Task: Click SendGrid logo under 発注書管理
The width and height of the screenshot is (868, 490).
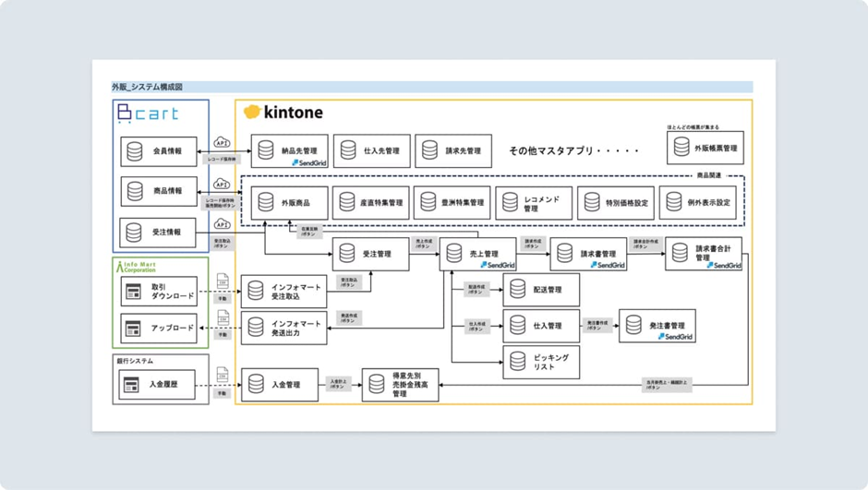Action: pyautogui.click(x=676, y=337)
